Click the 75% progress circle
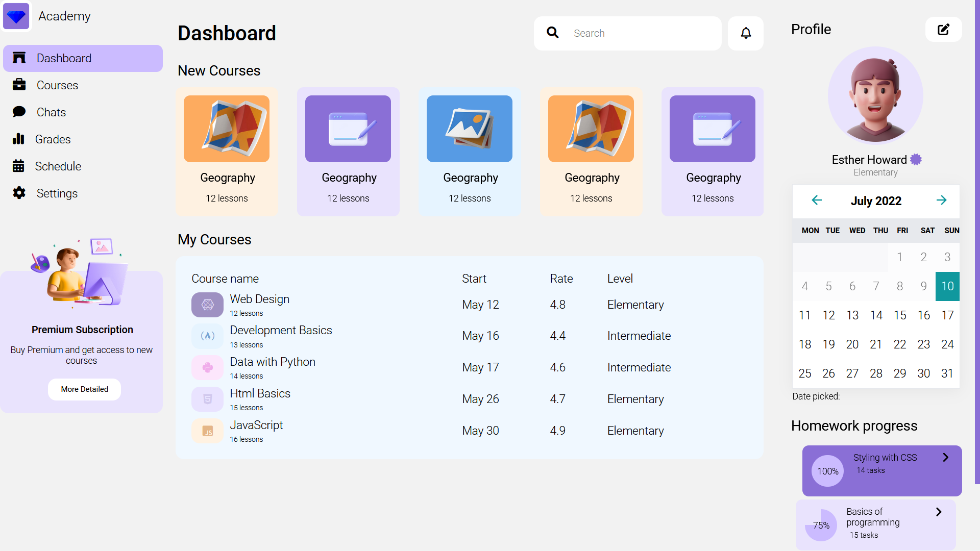Viewport: 980px width, 551px height. (821, 525)
